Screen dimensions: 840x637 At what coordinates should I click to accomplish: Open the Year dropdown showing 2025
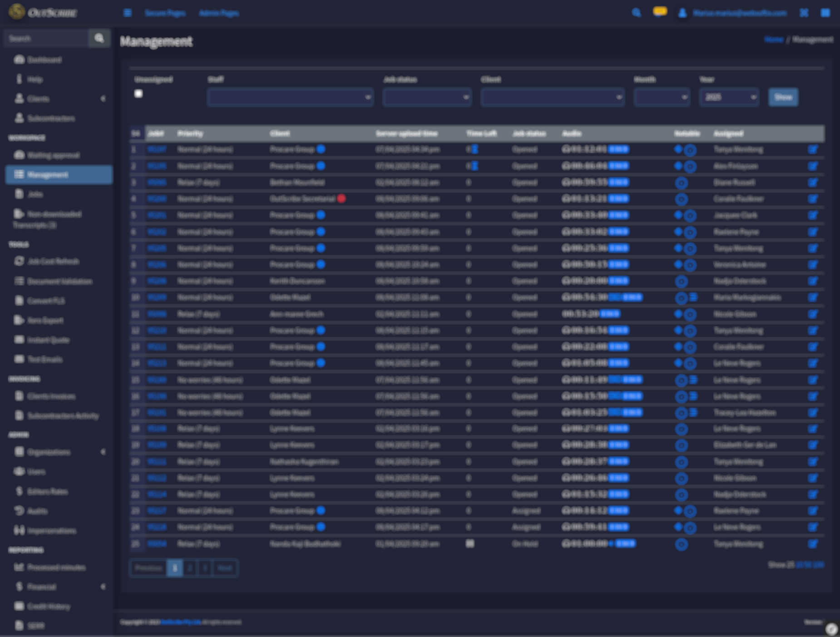click(x=729, y=97)
